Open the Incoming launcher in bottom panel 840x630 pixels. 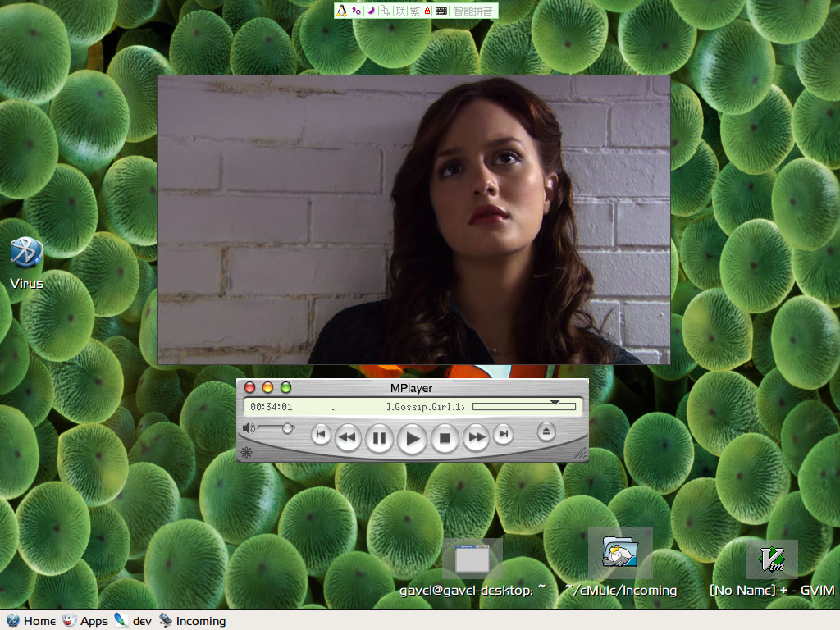192,621
